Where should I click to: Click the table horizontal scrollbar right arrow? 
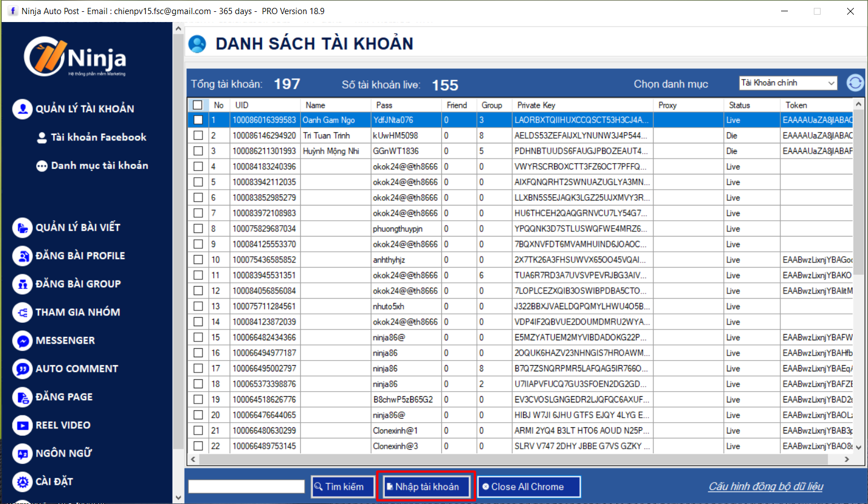[847, 459]
